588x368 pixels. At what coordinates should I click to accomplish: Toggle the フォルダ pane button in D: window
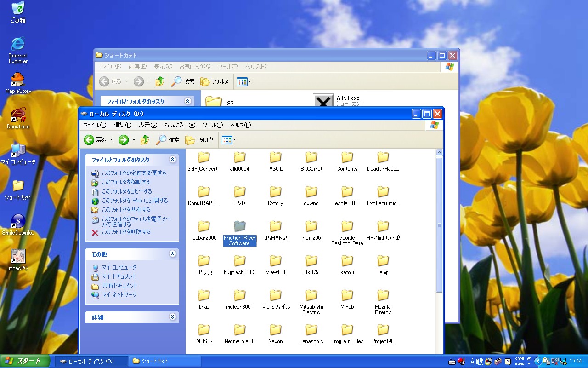[199, 140]
